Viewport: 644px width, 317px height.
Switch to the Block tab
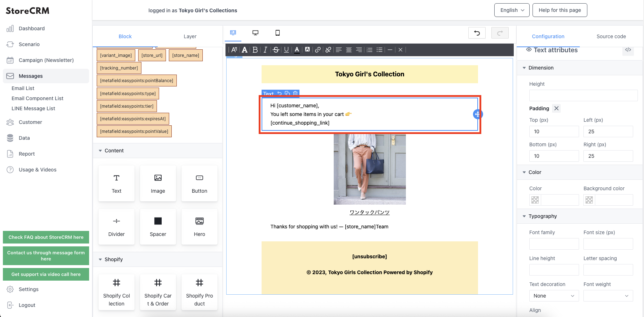125,36
